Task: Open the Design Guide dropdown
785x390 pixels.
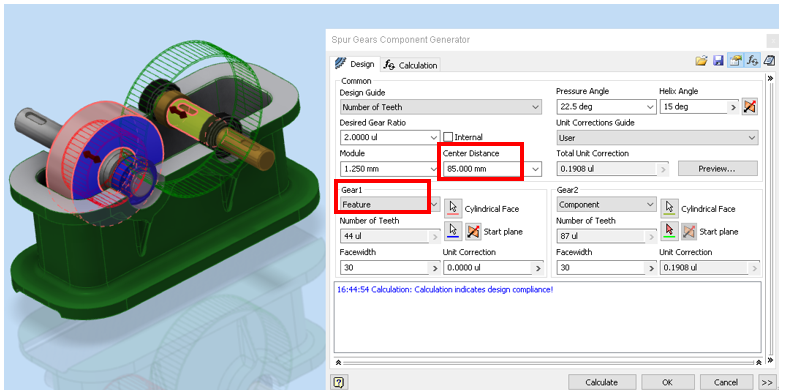Action: (441, 107)
